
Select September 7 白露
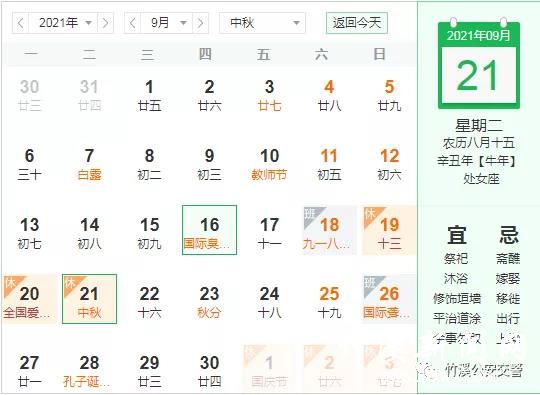point(90,165)
